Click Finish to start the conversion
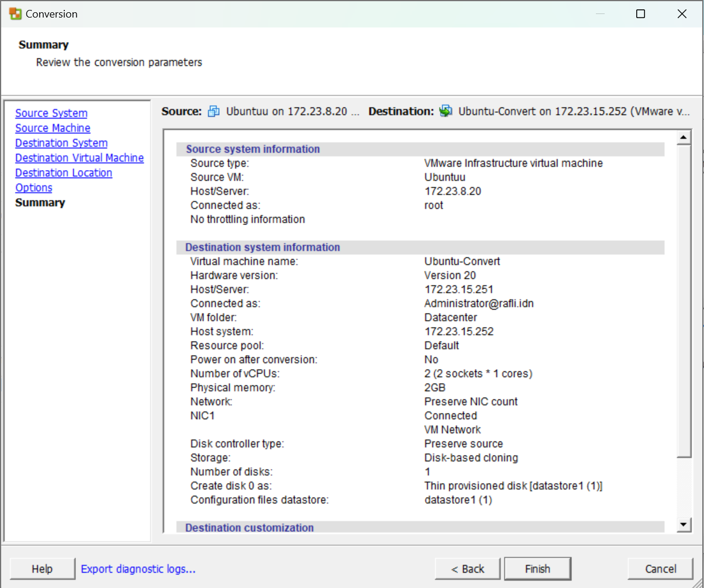 [x=537, y=569]
